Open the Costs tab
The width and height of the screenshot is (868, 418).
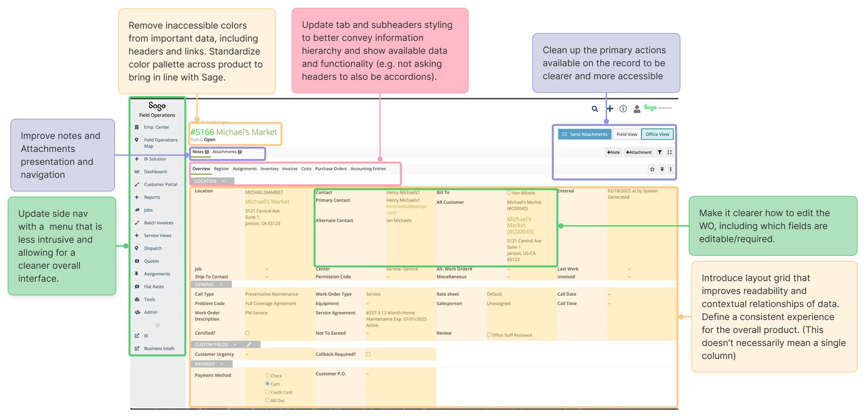point(307,168)
